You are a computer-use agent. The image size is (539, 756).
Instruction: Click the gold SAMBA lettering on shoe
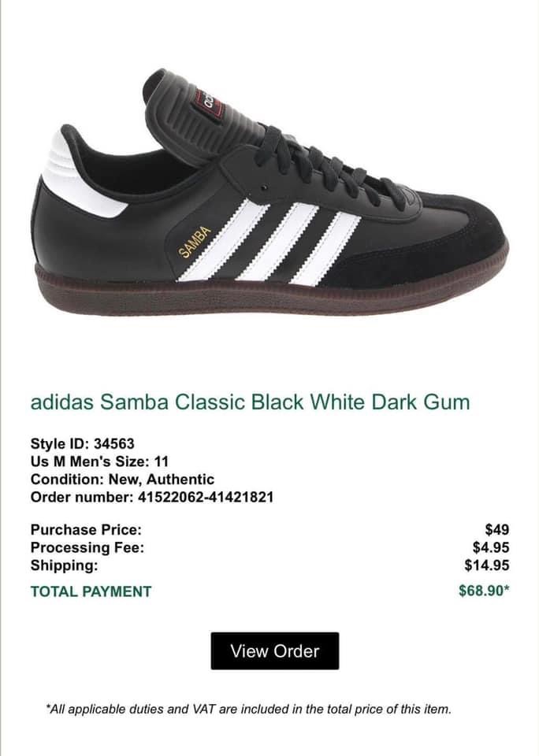point(195,242)
